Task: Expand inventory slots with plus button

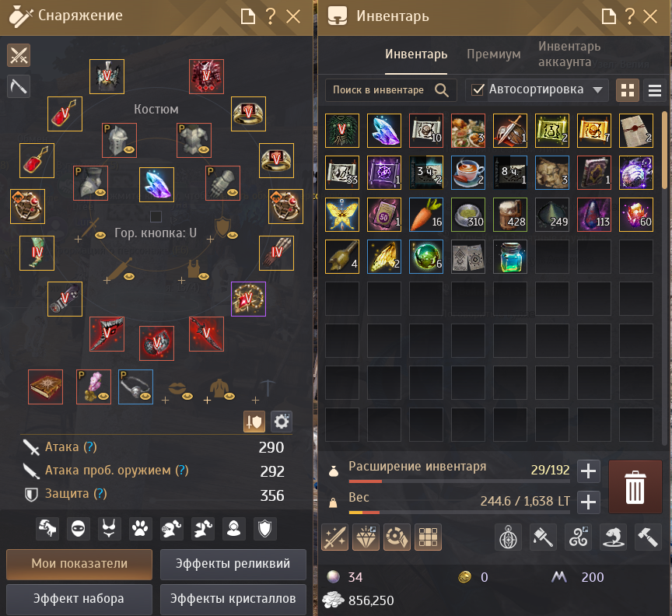Action: (x=589, y=471)
